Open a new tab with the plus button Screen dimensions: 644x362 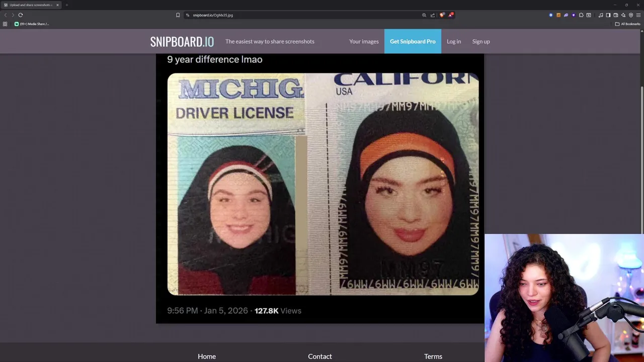66,5
